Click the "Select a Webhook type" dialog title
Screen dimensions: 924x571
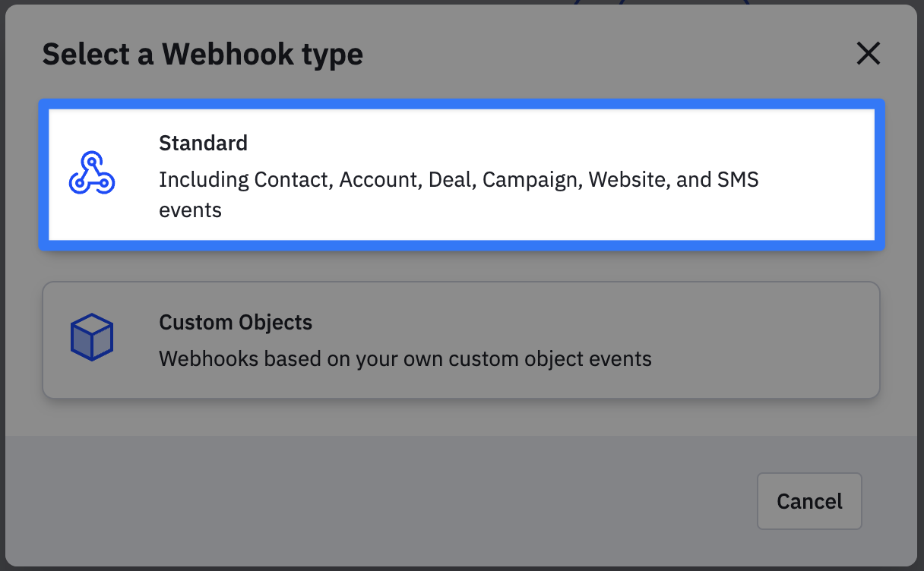tap(202, 54)
